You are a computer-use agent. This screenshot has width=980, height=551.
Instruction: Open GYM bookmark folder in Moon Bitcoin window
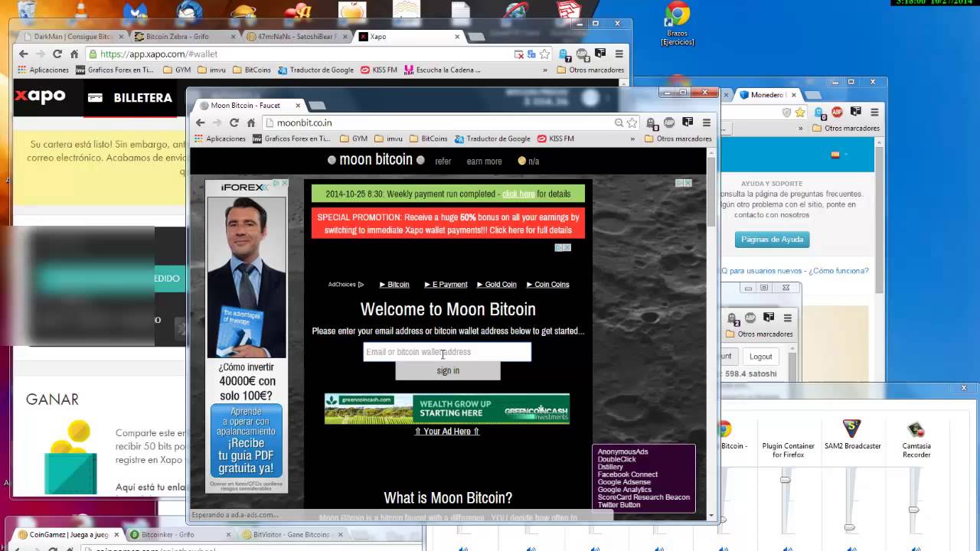(354, 139)
